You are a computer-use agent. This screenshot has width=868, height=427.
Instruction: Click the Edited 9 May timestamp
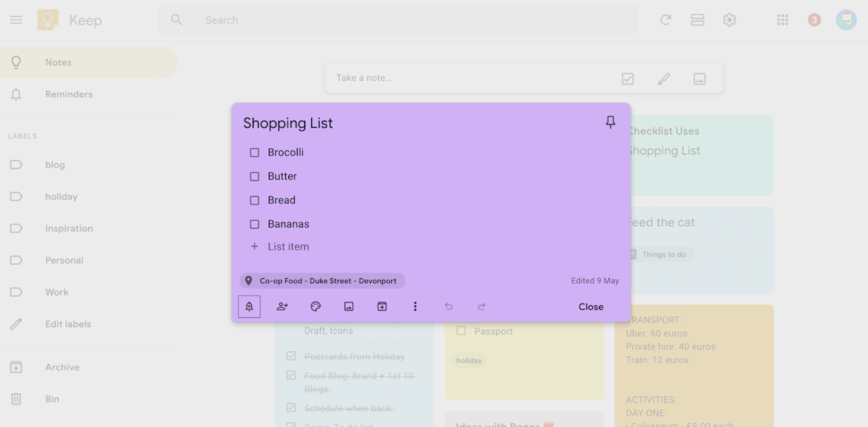coord(595,281)
